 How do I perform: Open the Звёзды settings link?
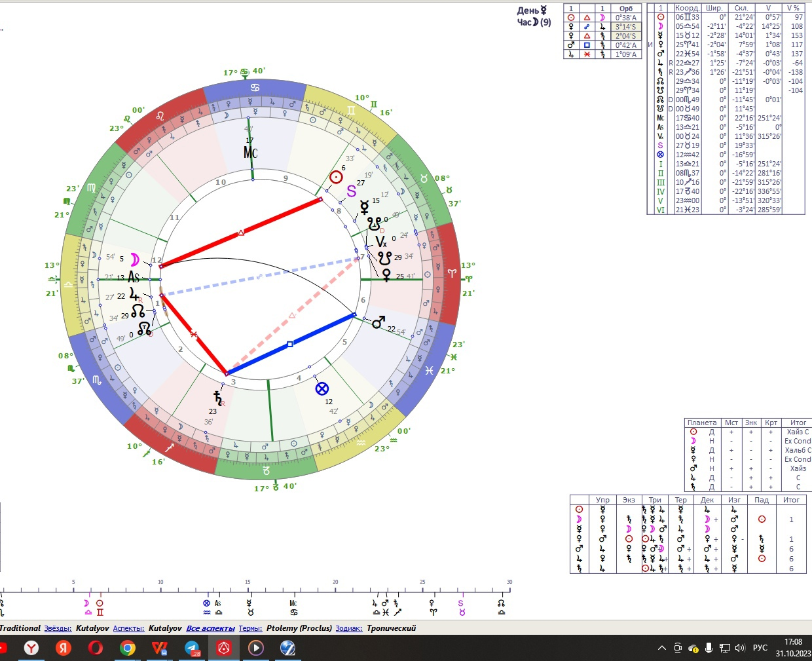[x=58, y=628]
